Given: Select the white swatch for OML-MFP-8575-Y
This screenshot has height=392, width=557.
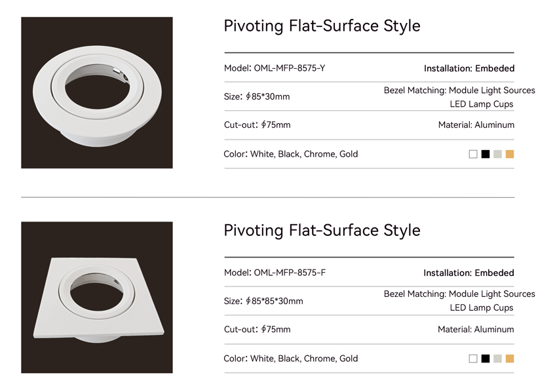Looking at the screenshot, I should (473, 154).
